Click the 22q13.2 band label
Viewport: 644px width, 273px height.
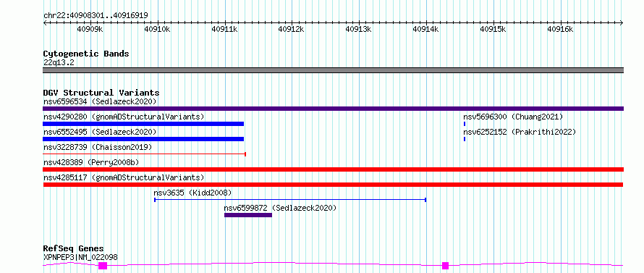pyautogui.click(x=59, y=63)
